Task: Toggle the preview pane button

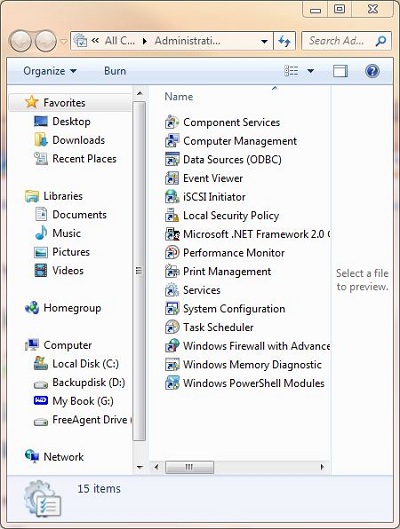Action: [340, 71]
